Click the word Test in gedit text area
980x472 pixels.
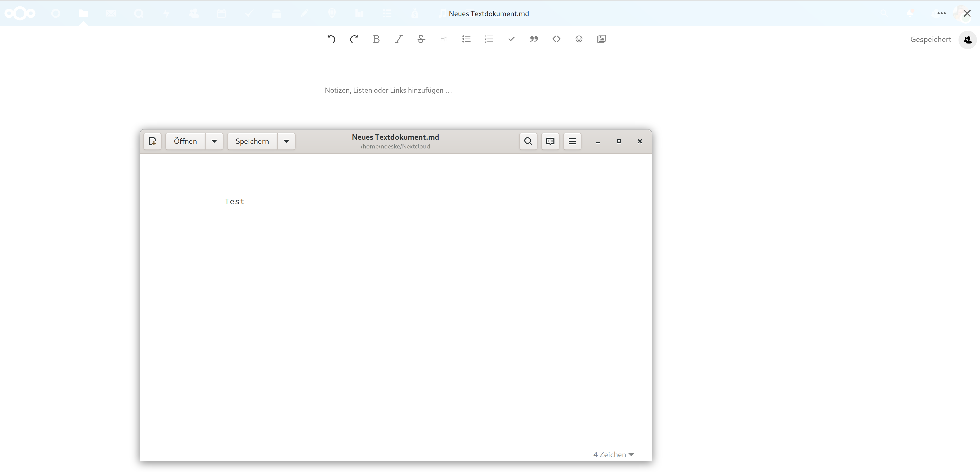[234, 201]
